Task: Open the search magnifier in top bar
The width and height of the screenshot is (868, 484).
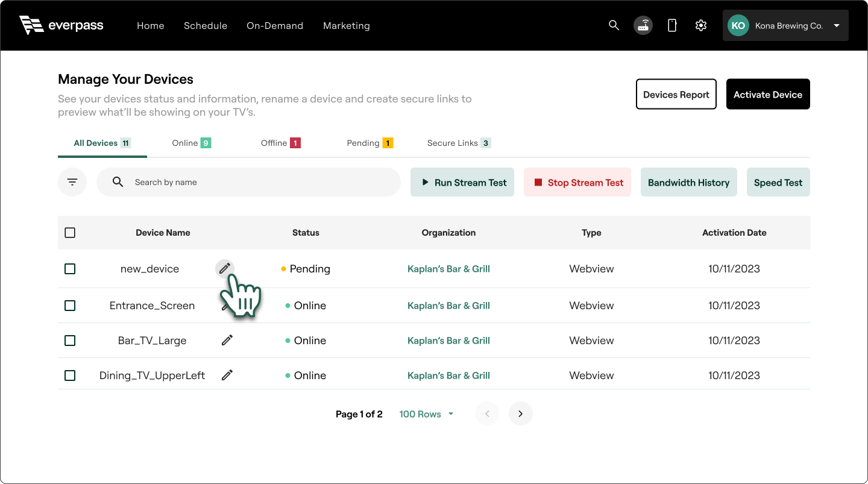Action: (x=614, y=25)
